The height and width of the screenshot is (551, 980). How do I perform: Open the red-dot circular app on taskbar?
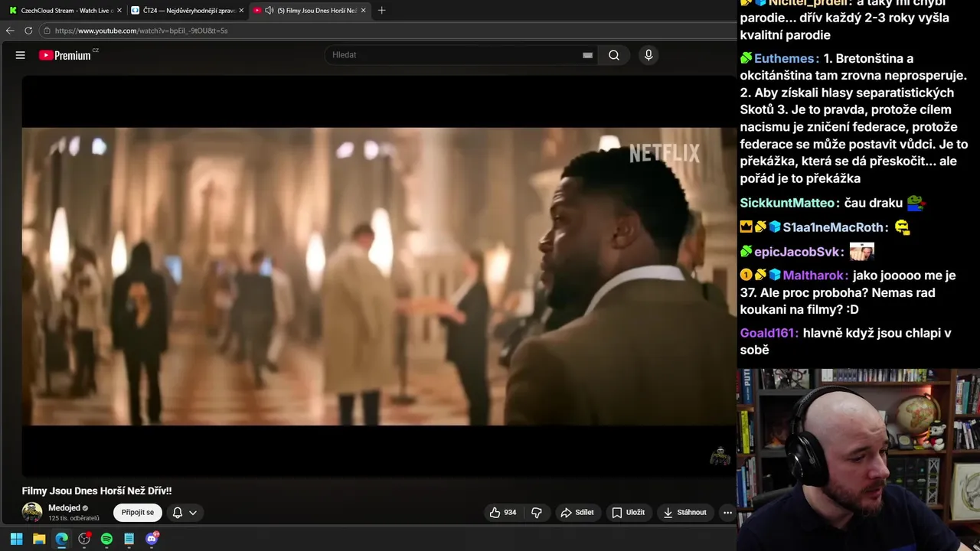click(x=84, y=539)
